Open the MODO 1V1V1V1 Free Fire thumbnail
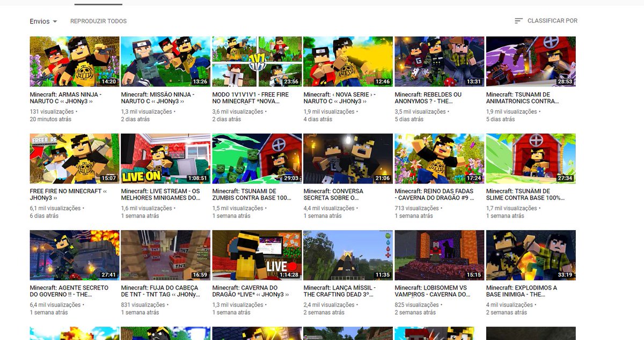 click(x=257, y=62)
